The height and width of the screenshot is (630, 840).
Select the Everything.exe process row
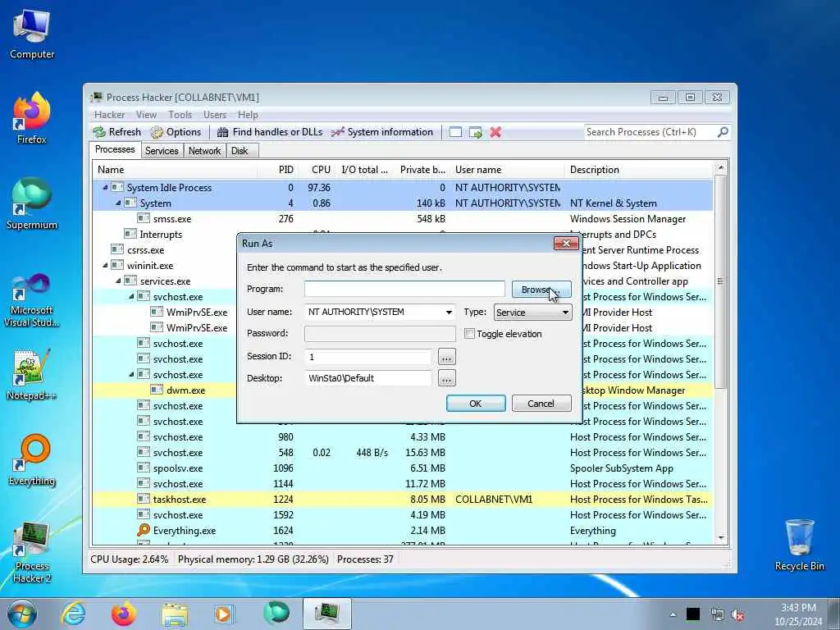[x=403, y=531]
